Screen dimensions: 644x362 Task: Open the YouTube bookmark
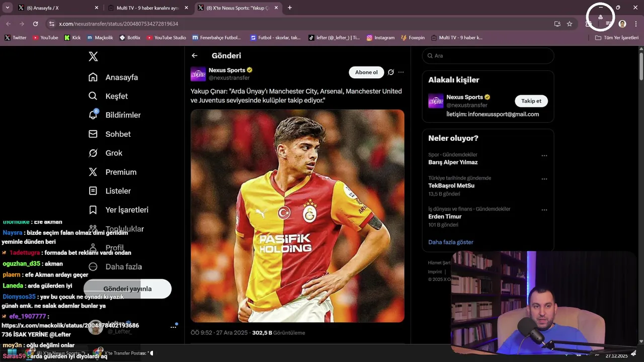[45, 38]
